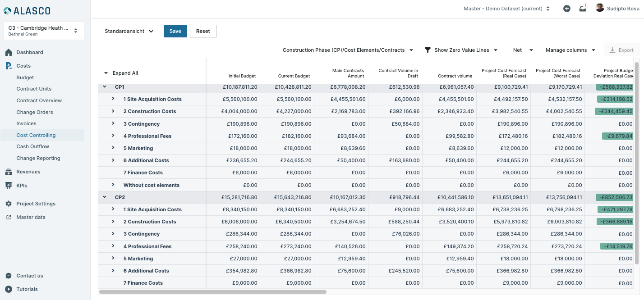Click the Contact us chat icon
The height and width of the screenshot is (300, 644).
pos(9,276)
